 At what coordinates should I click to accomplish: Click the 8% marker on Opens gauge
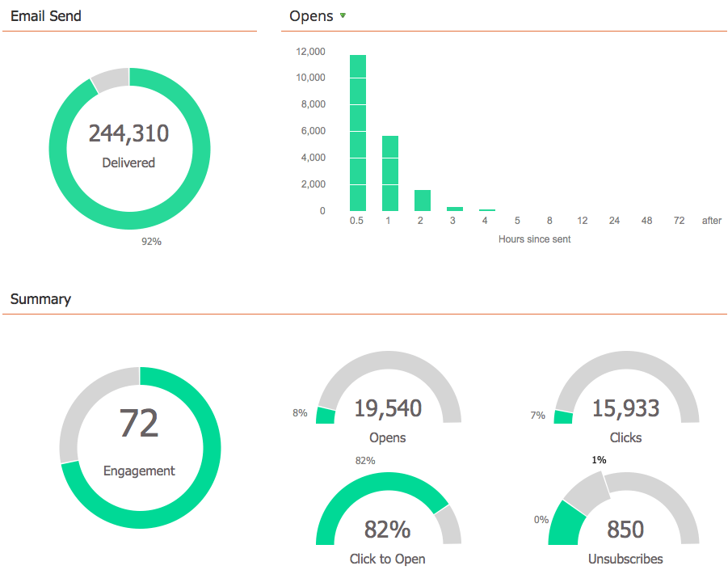point(300,414)
